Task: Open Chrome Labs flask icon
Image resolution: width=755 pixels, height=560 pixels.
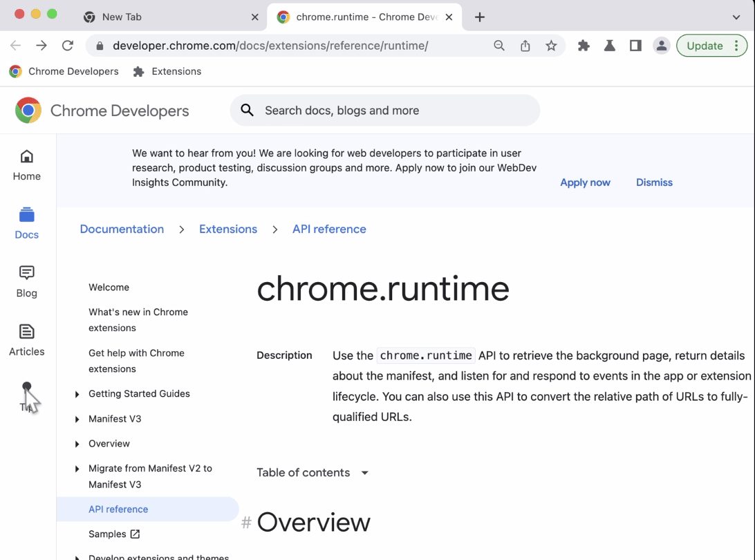Action: coord(609,46)
